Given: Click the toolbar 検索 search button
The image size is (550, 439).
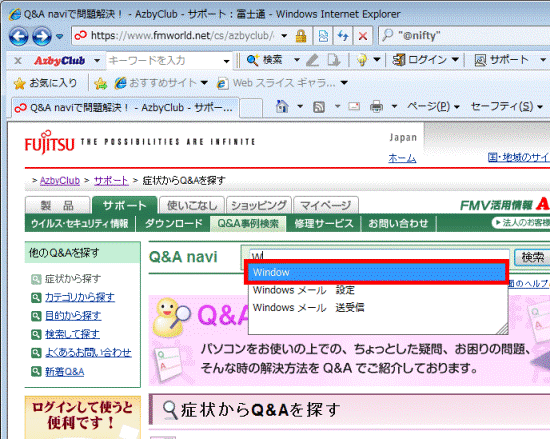Looking at the screenshot, I should click(264, 60).
